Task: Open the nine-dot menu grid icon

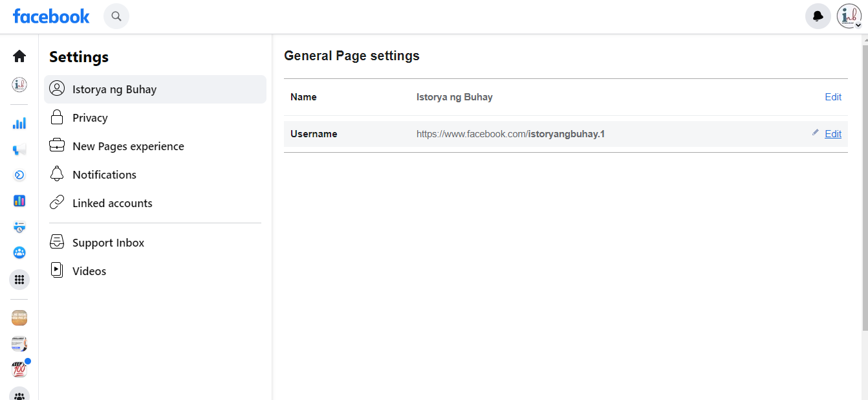Action: [x=19, y=280]
